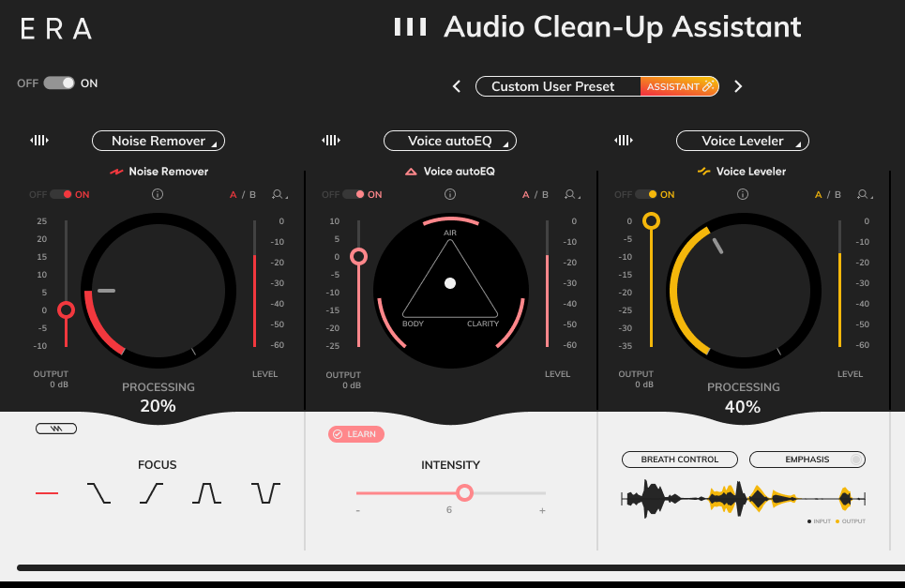Enable Breath Control in Voice Leveler
The image size is (905, 588).
[x=679, y=459]
